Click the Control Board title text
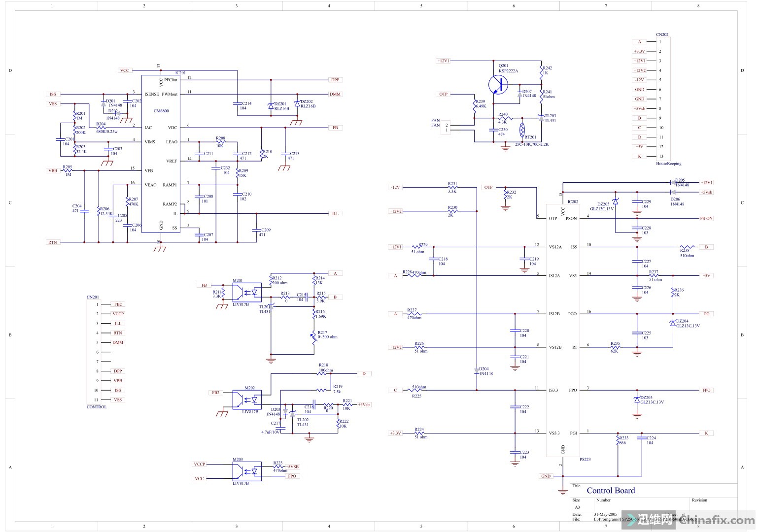This screenshot has width=758, height=532. click(x=611, y=491)
